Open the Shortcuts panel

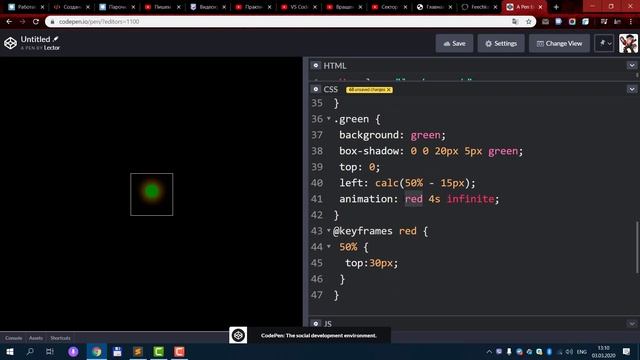[x=60, y=338]
